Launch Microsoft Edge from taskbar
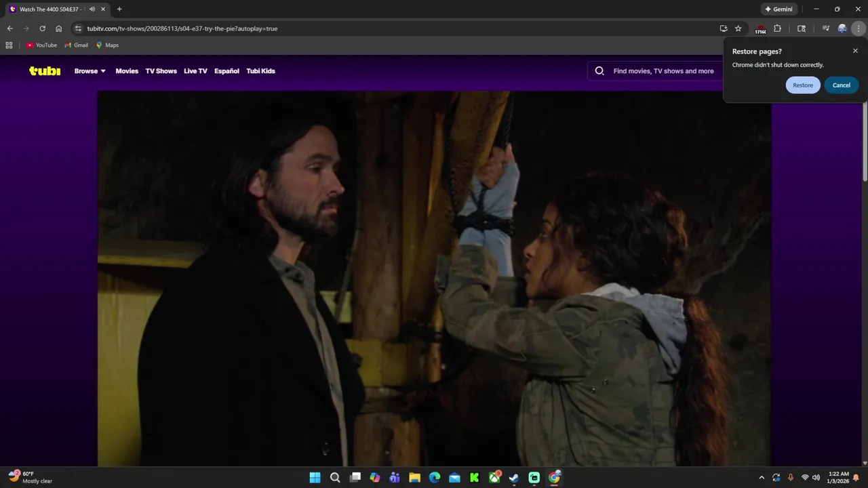 435,478
